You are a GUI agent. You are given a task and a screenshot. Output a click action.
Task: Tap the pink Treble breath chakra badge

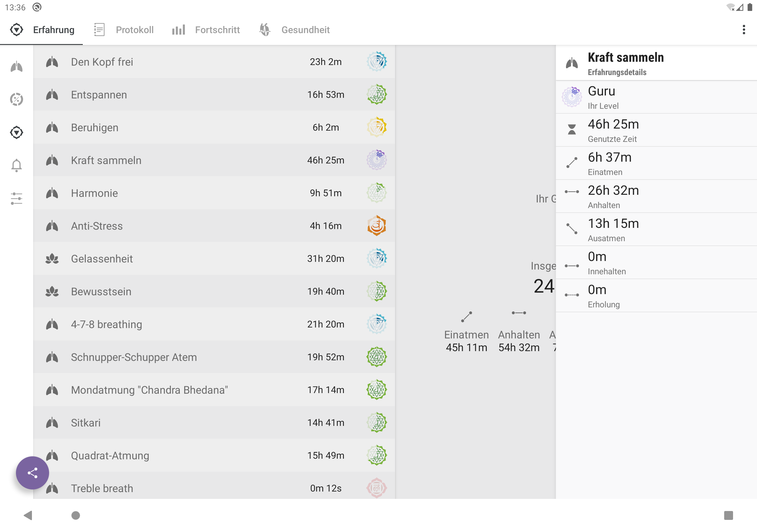[376, 488]
